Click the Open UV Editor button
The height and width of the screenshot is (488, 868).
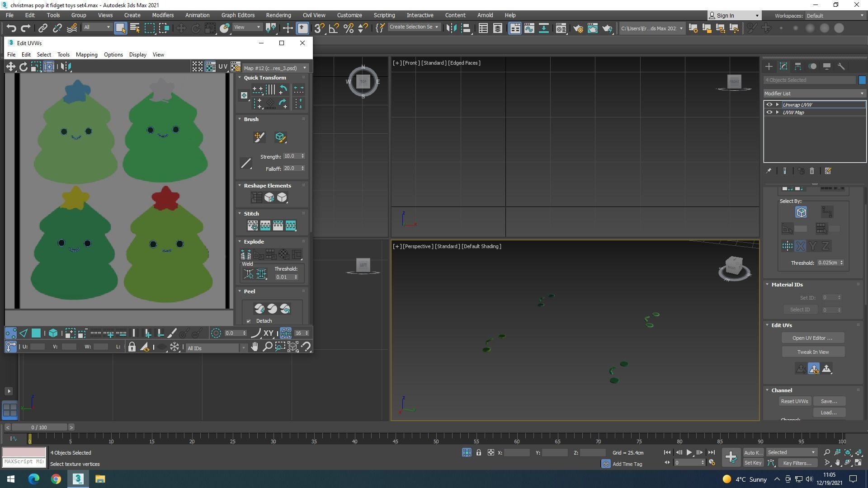click(x=812, y=338)
